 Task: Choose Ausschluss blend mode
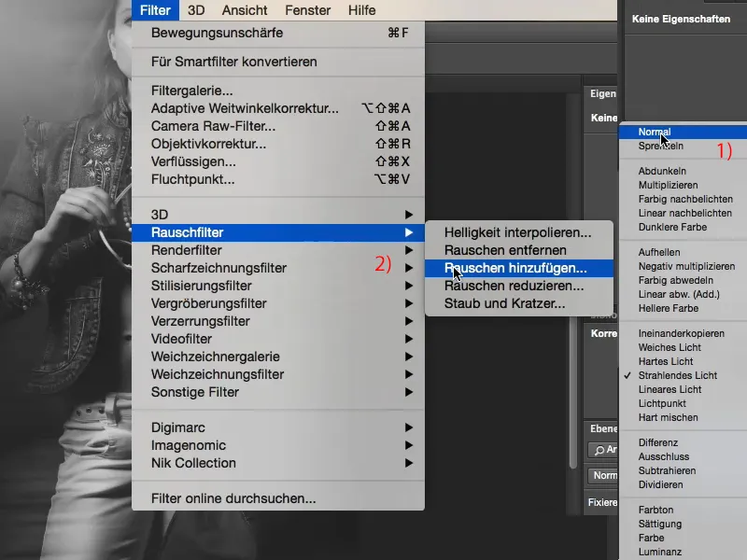(x=683, y=456)
